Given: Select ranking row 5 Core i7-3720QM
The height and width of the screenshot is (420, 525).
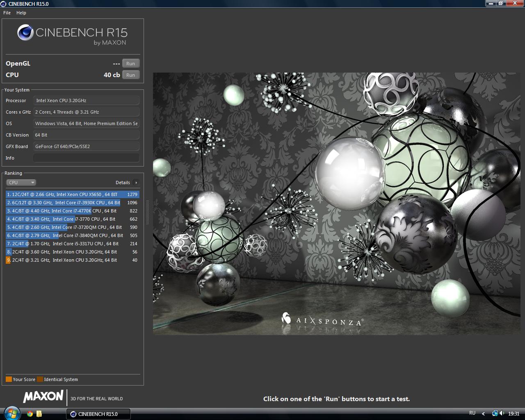Looking at the screenshot, I should pyautogui.click(x=73, y=227).
